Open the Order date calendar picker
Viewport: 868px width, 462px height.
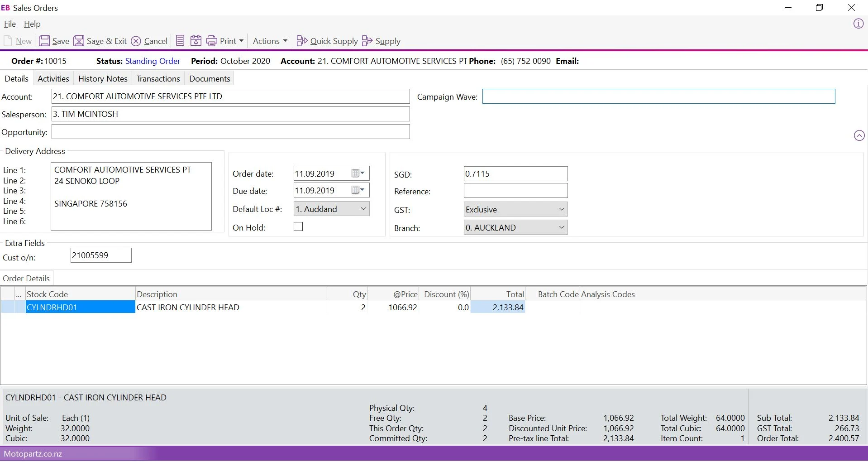(358, 173)
